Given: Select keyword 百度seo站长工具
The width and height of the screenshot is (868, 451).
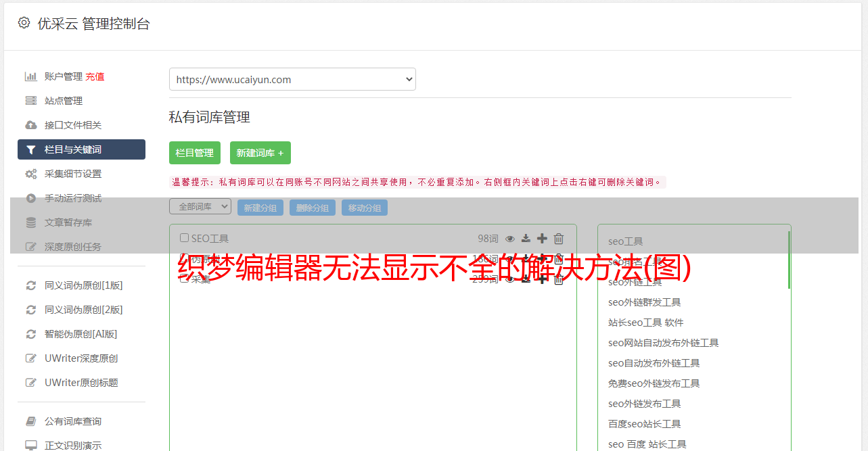Looking at the screenshot, I should coord(645,424).
